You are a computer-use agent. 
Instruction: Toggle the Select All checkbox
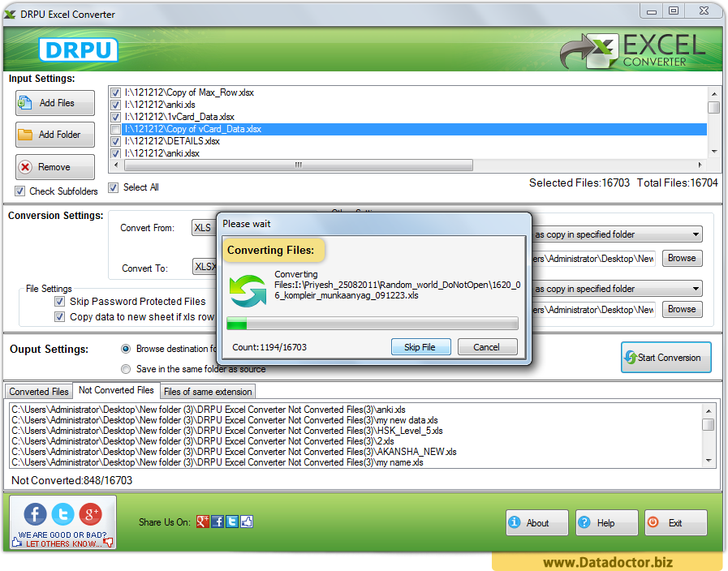pyautogui.click(x=114, y=187)
